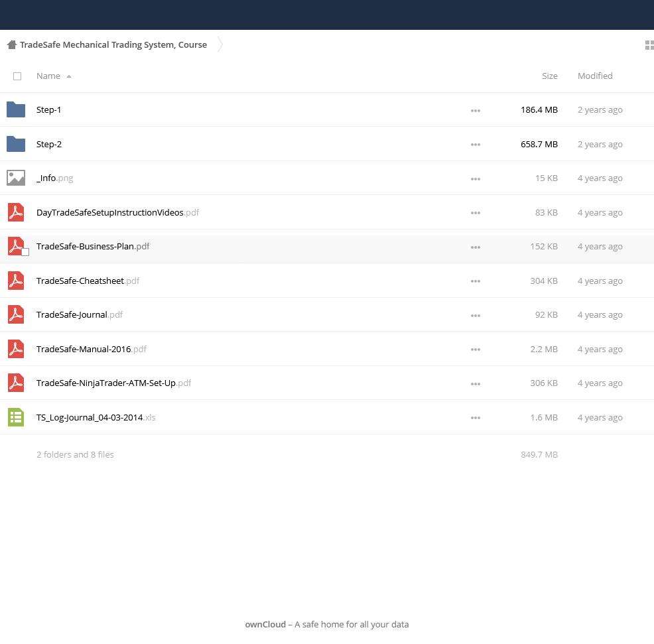Image resolution: width=654 pixels, height=644 pixels.
Task: Sort files by Name column
Action: tap(48, 76)
